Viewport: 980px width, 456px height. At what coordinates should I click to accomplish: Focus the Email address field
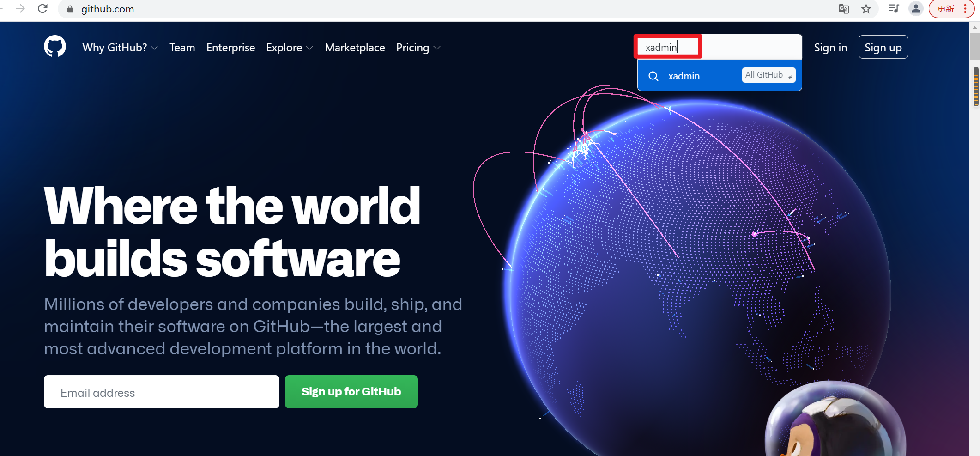pos(162,392)
